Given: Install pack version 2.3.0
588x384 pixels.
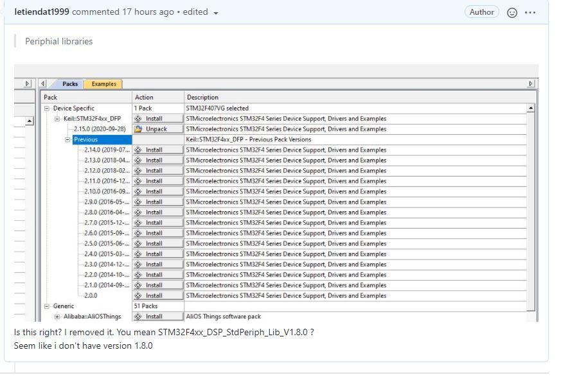Looking at the screenshot, I should pos(158,265).
